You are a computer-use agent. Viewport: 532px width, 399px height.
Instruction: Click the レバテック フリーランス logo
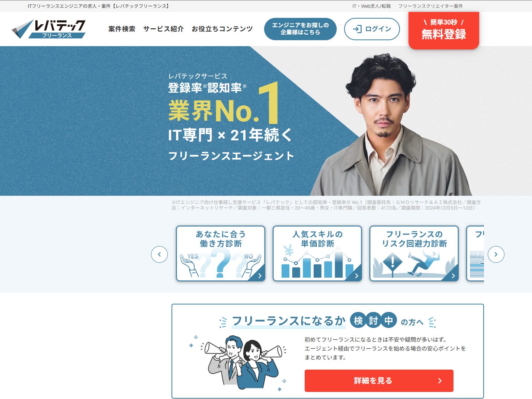point(49,29)
